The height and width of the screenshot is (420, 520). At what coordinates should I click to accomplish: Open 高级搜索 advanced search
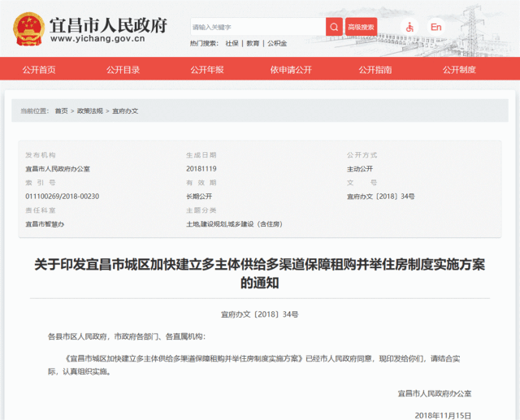point(361,27)
